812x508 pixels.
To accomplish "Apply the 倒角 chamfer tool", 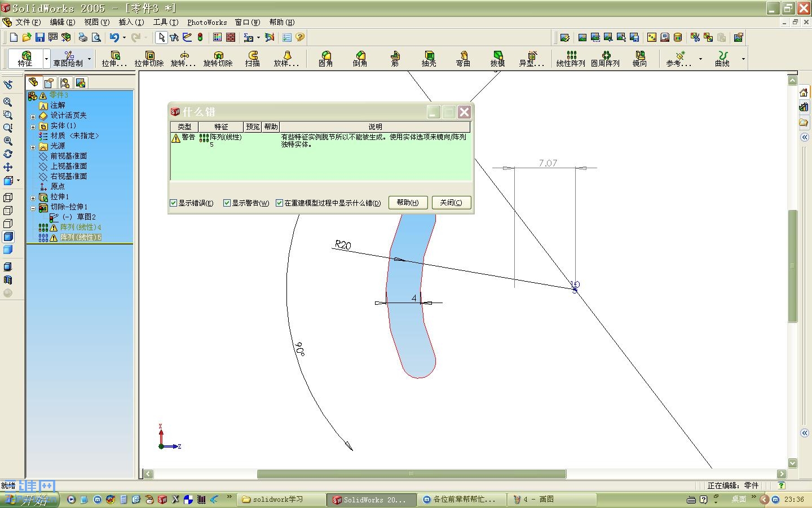I will [360, 59].
